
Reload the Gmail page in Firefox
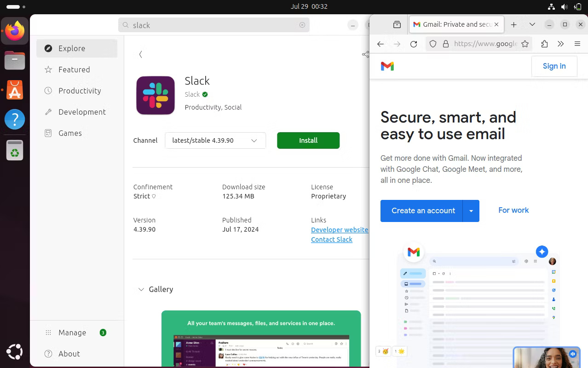(413, 44)
